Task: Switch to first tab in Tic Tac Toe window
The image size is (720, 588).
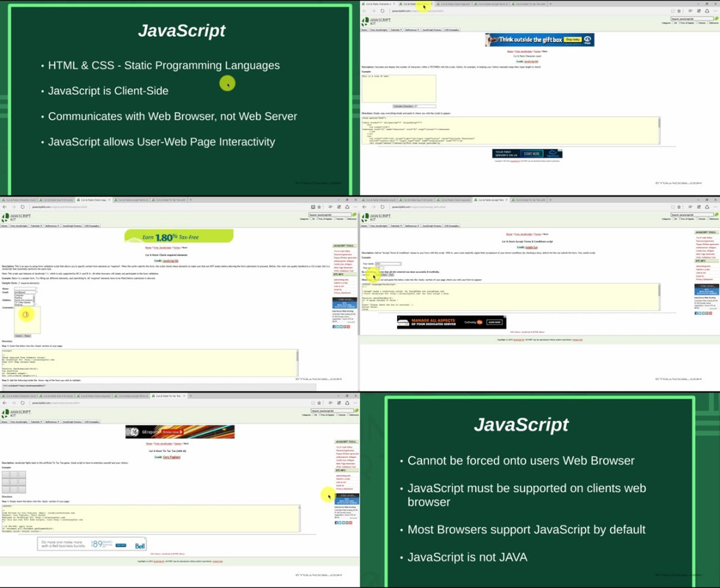Action: pos(18,395)
